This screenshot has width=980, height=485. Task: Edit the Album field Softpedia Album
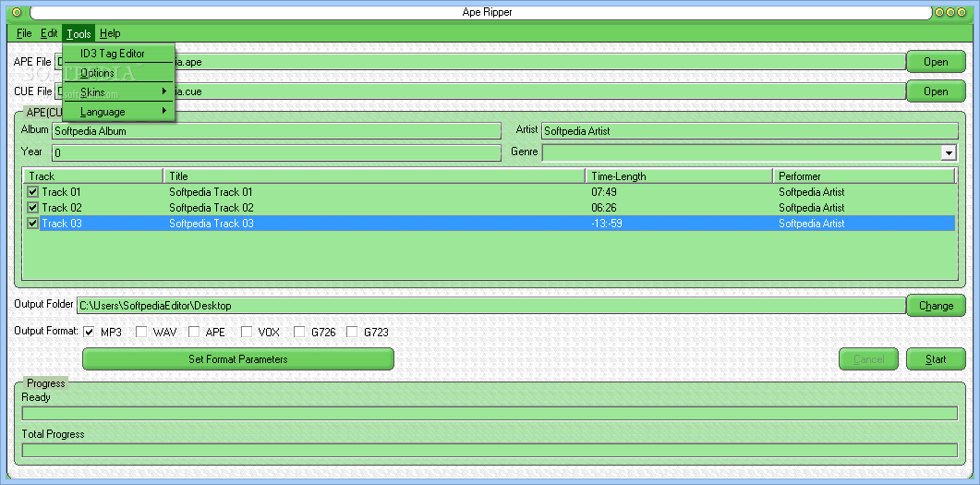(276, 131)
